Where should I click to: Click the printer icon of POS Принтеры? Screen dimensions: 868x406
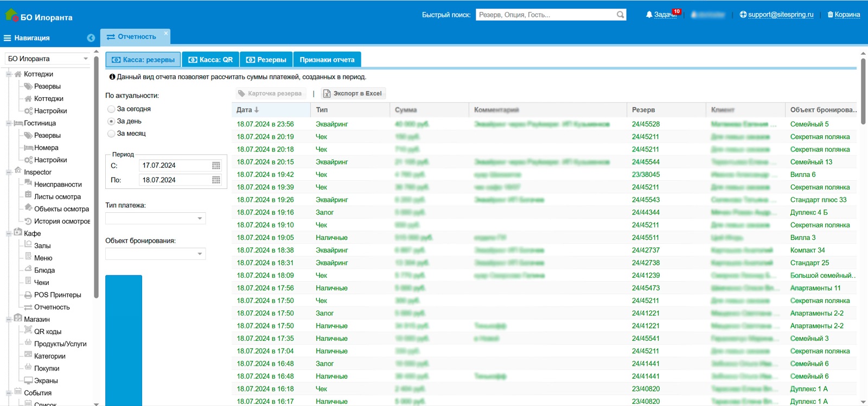(x=28, y=295)
